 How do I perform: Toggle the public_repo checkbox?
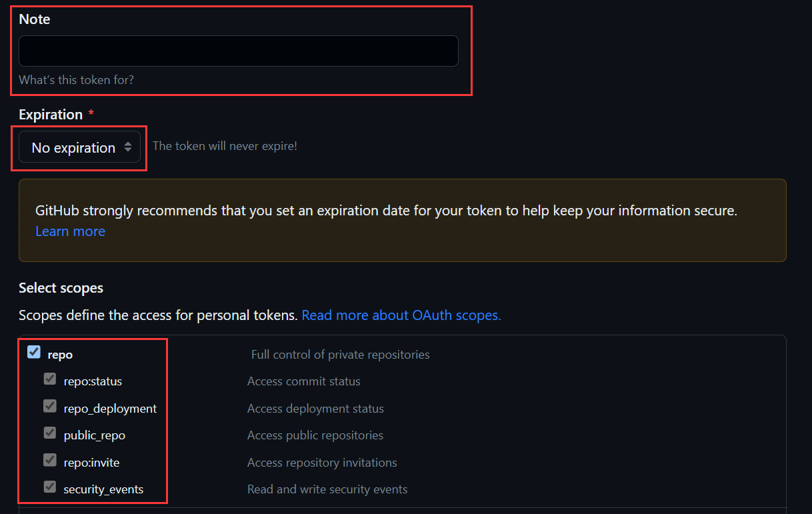(x=50, y=433)
